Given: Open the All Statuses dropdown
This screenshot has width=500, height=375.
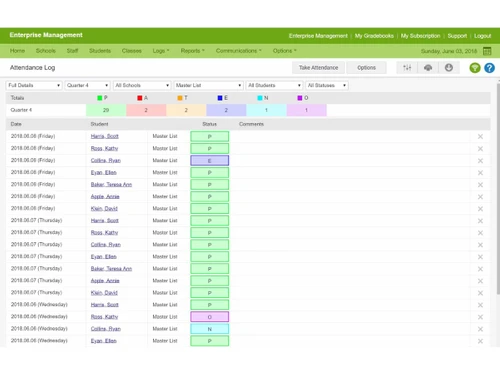Looking at the screenshot, I should click(x=327, y=85).
